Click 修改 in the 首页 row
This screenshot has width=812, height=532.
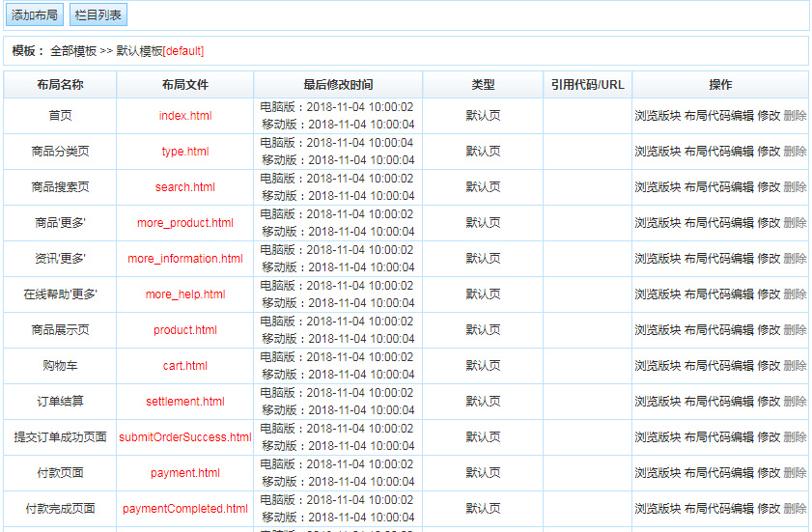769,116
